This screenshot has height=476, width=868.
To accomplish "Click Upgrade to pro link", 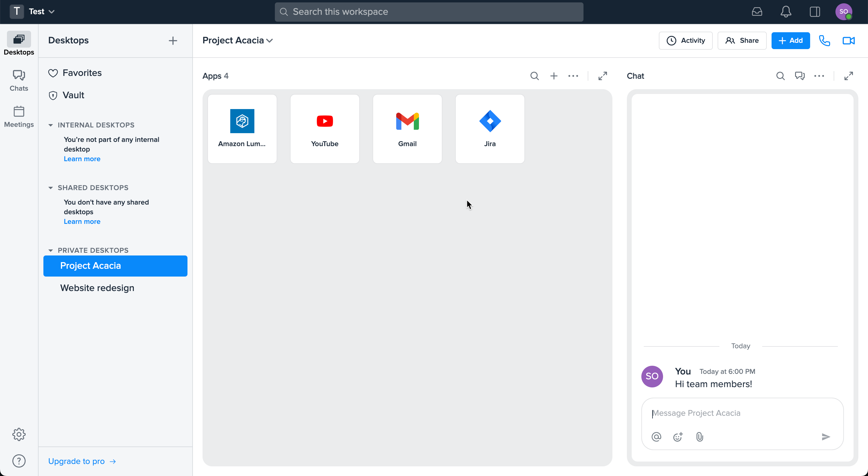I will click(x=82, y=461).
